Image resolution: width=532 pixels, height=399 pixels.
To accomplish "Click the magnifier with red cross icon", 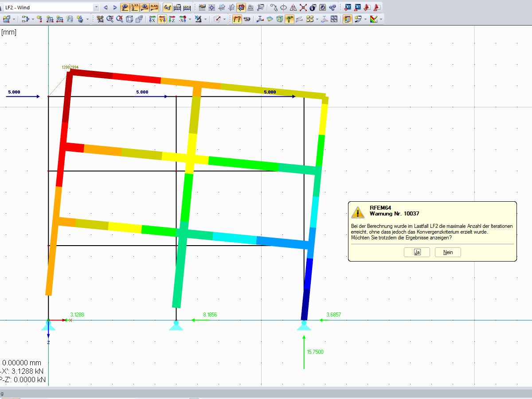I will 120,19.
